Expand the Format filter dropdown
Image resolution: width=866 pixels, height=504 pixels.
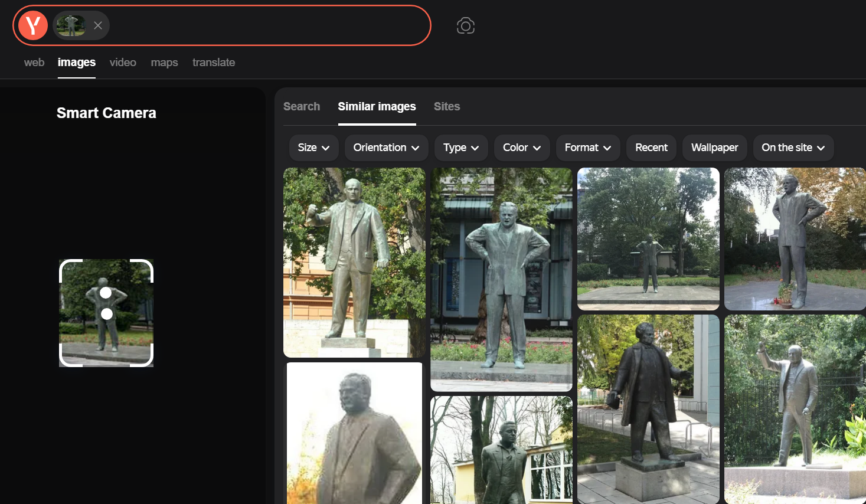pyautogui.click(x=587, y=148)
